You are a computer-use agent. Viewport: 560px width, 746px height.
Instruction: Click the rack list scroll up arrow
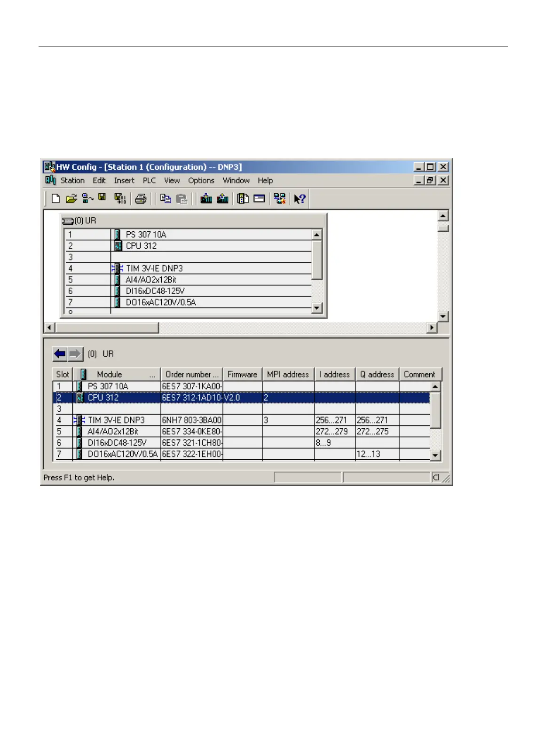[x=317, y=235]
